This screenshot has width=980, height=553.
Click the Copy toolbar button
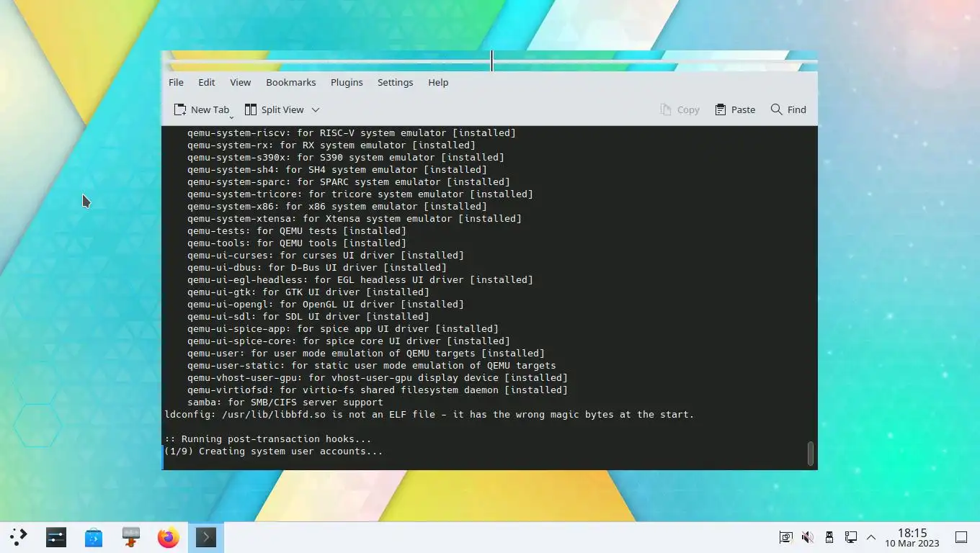tap(680, 109)
